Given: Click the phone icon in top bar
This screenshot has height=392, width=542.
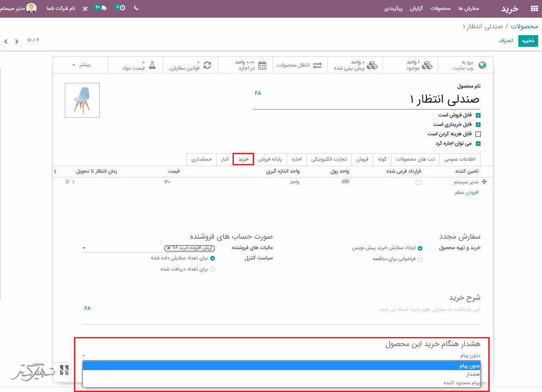Looking at the screenshot, I should pyautogui.click(x=136, y=8).
